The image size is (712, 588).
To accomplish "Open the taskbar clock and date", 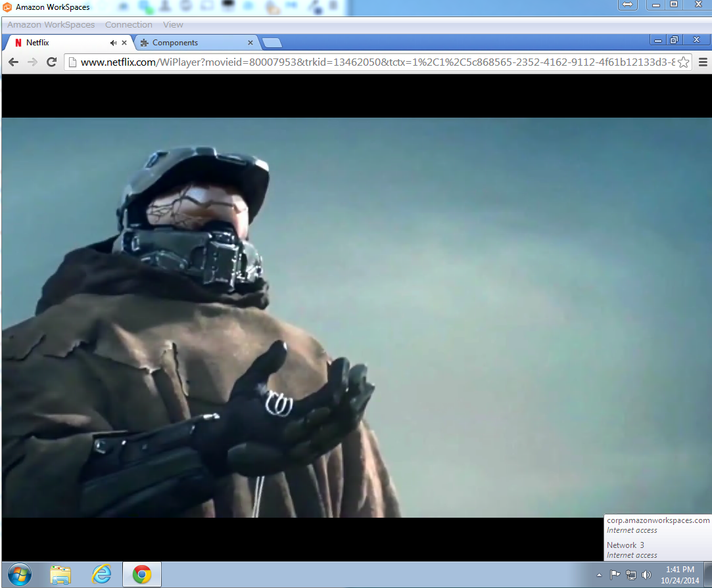I will 680,575.
